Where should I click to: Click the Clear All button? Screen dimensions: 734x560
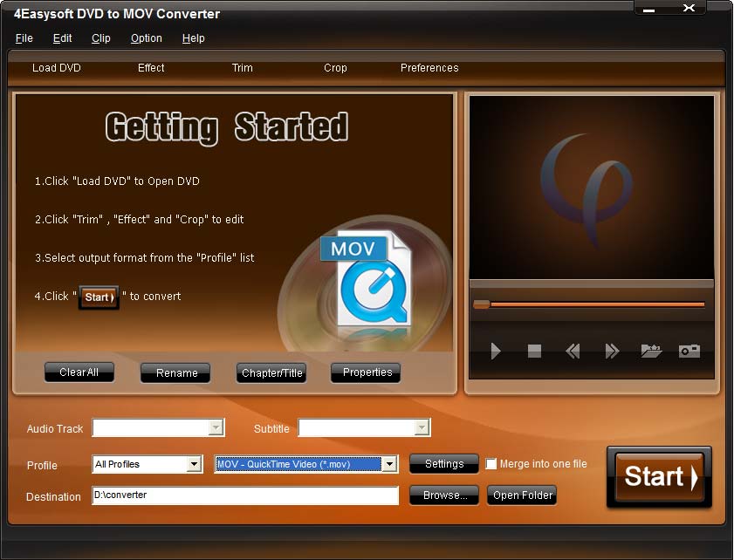pyautogui.click(x=79, y=372)
